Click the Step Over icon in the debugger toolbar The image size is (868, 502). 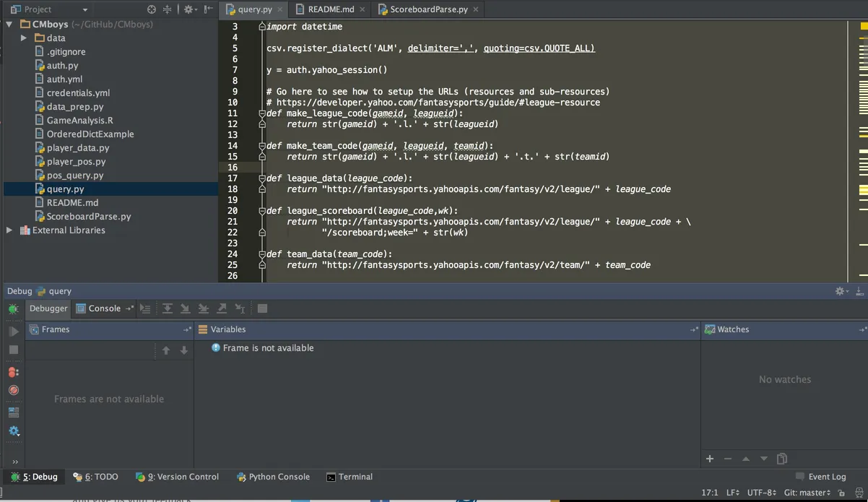click(x=168, y=308)
